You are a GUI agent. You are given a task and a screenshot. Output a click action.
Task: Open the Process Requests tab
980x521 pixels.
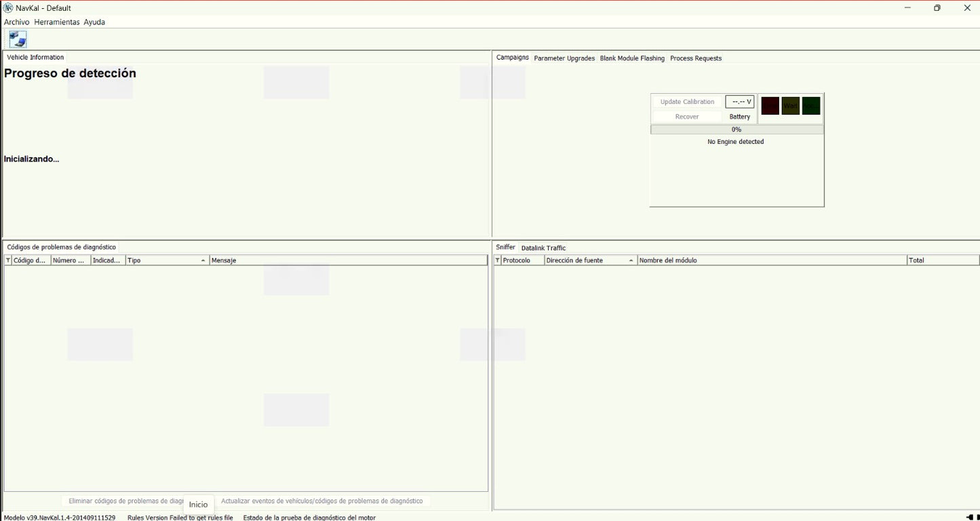click(696, 58)
